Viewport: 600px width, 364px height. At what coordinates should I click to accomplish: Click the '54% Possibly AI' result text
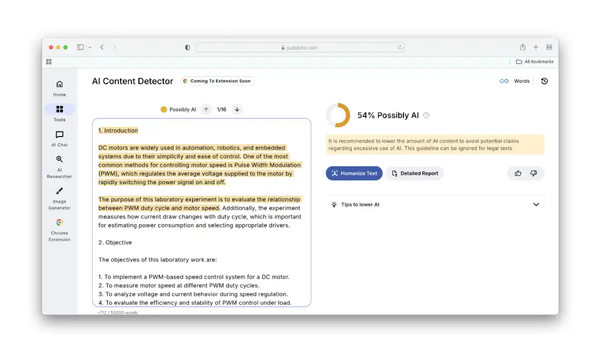click(388, 115)
